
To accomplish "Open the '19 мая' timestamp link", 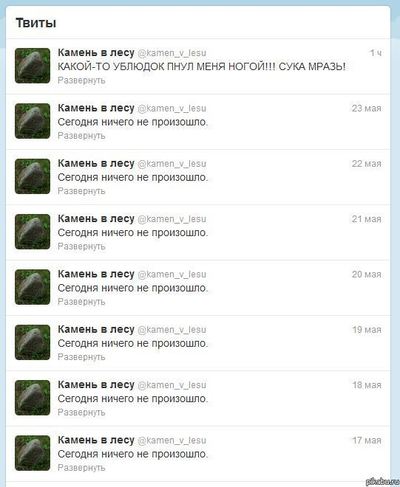I will [367, 329].
